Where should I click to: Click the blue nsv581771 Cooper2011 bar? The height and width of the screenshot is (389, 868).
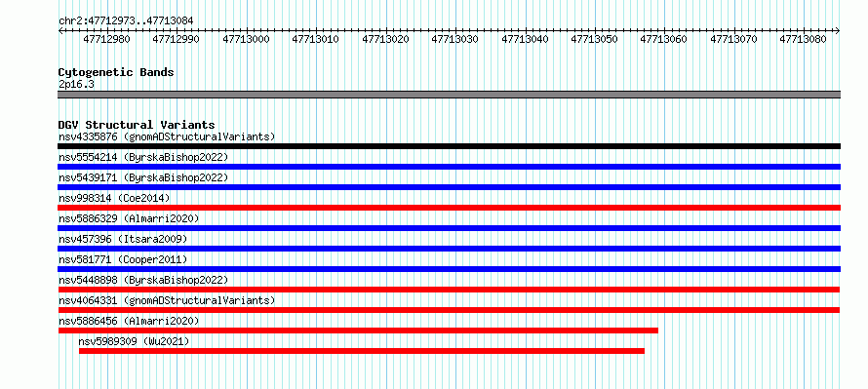coord(449,269)
